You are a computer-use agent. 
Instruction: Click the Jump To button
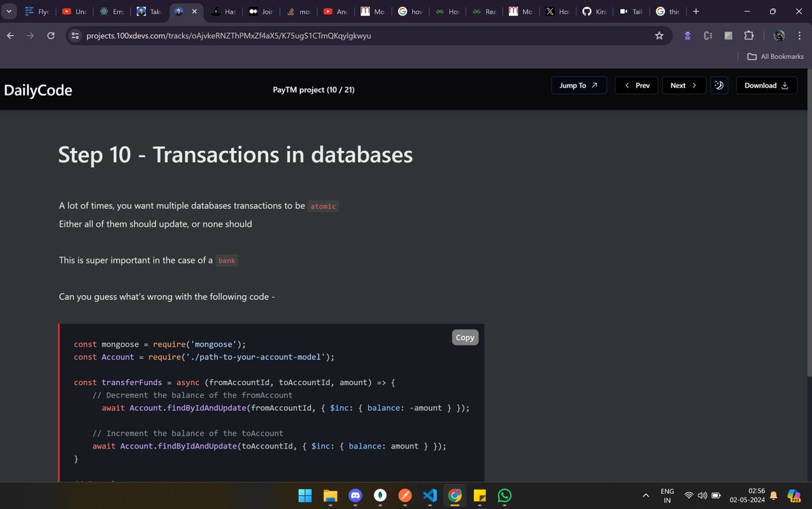[579, 85]
